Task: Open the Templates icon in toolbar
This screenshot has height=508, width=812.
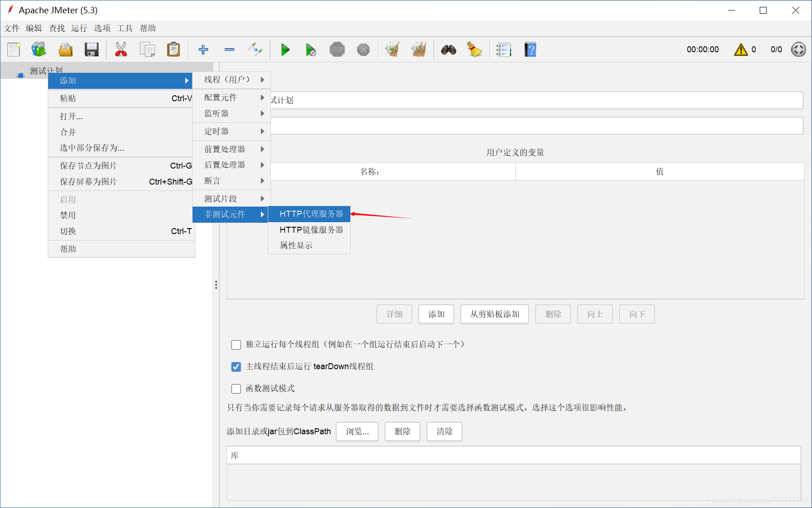Action: tap(39, 49)
